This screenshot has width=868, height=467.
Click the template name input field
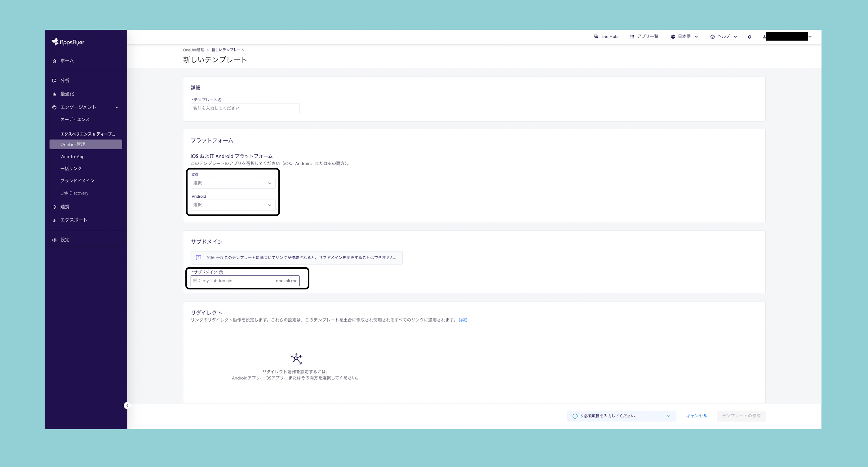[x=245, y=108]
